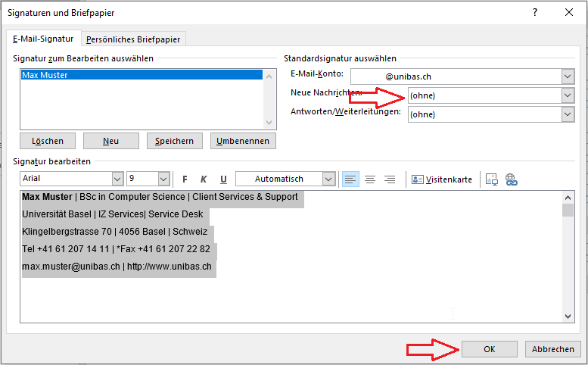This screenshot has width=588, height=365.
Task: Toggle bold formatting in signature editor
Action: click(185, 179)
